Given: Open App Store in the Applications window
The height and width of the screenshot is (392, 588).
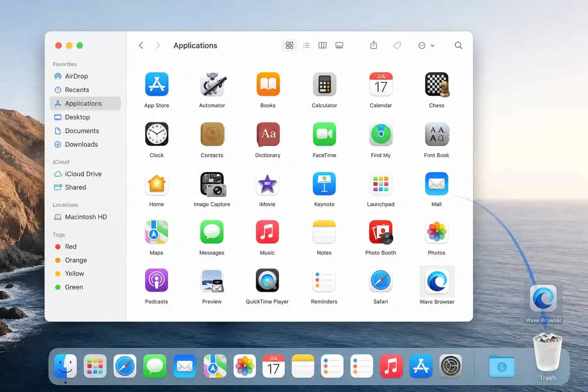Looking at the screenshot, I should (157, 85).
